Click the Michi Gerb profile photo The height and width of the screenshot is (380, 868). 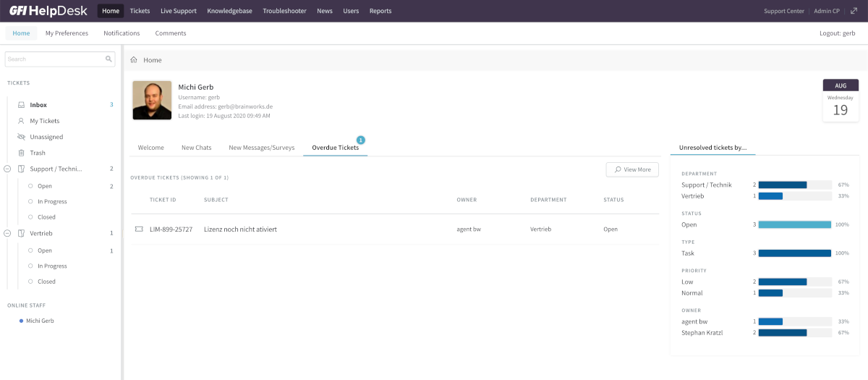coord(152,100)
